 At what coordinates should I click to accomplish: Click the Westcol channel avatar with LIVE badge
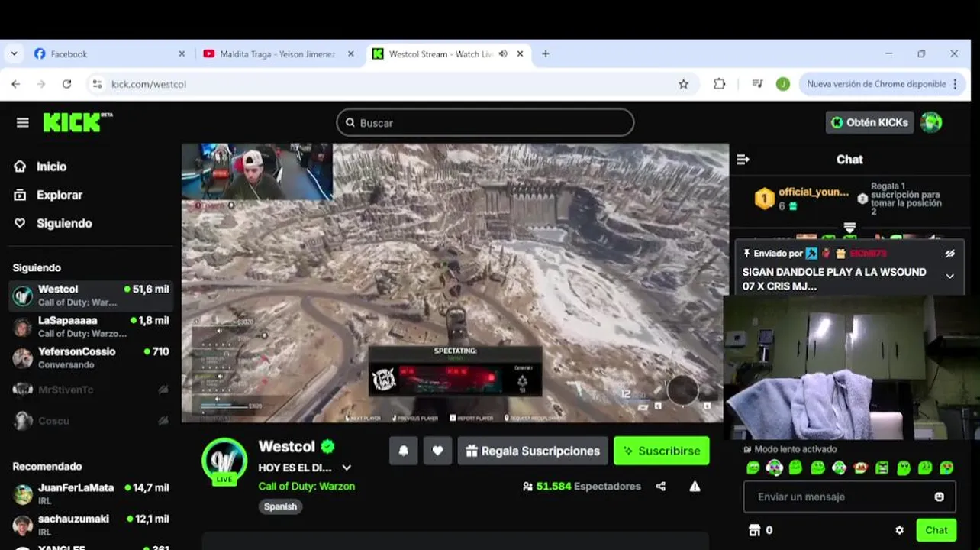[x=224, y=461]
